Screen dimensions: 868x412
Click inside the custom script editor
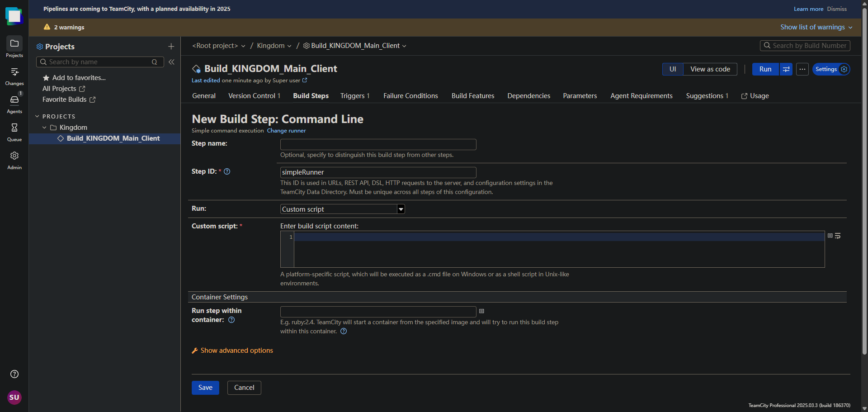559,249
